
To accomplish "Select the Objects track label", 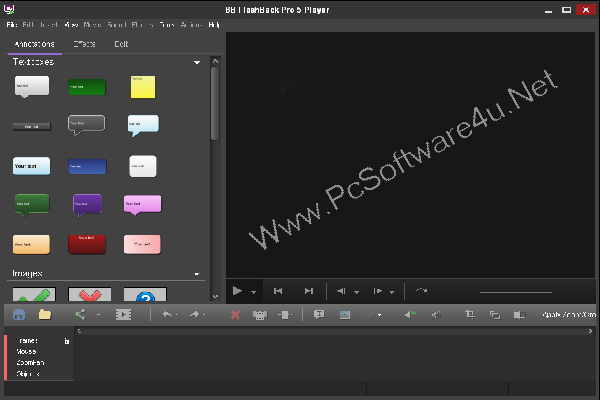I will (x=28, y=374).
